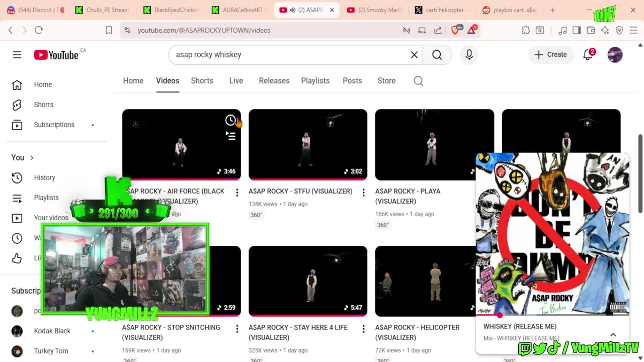Image resolution: width=644 pixels, height=362 pixels.
Task: Switch to the Discord browser tab
Action: point(35,10)
